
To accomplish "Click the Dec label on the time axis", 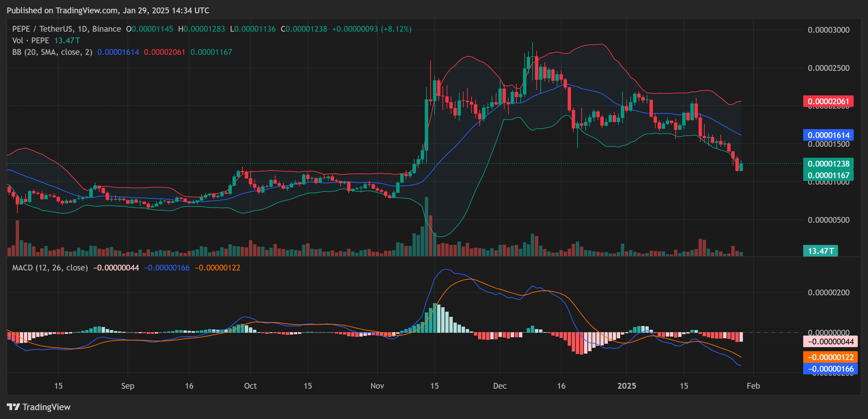I will [x=500, y=386].
